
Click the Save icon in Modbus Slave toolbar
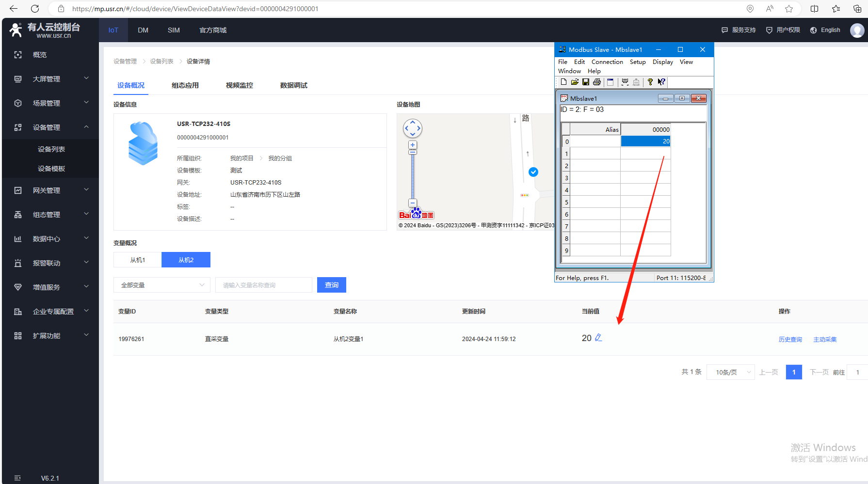point(586,82)
